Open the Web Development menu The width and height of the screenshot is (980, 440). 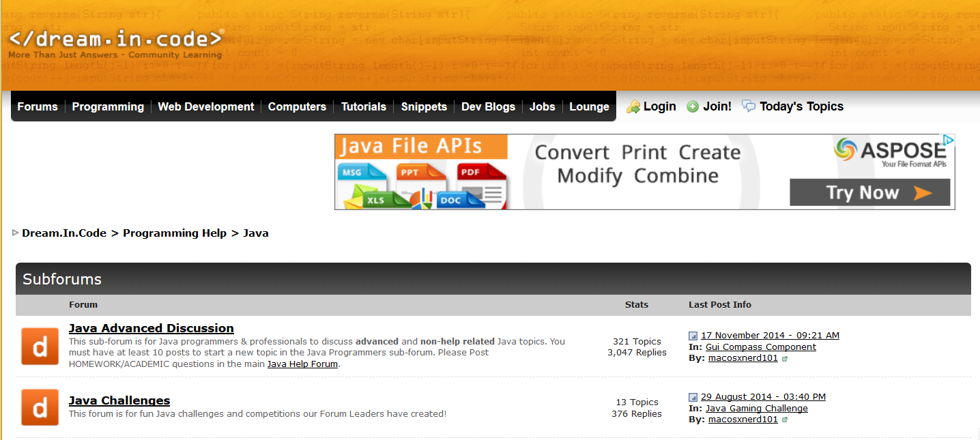tap(206, 106)
